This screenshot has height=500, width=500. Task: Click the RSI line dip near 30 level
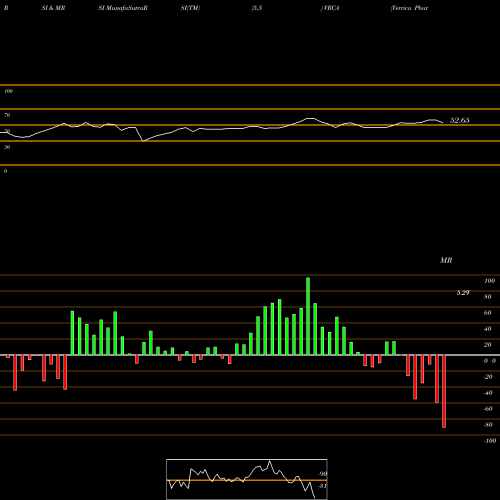pyautogui.click(x=143, y=141)
